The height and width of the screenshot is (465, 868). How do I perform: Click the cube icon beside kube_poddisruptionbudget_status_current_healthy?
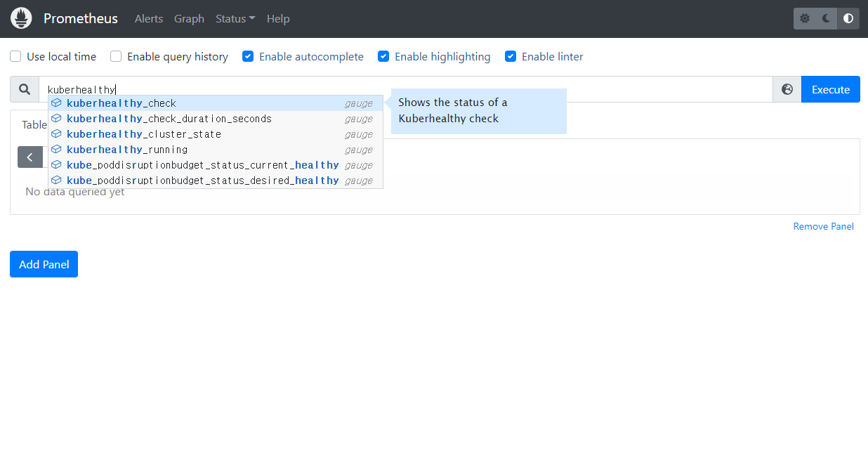tap(56, 165)
